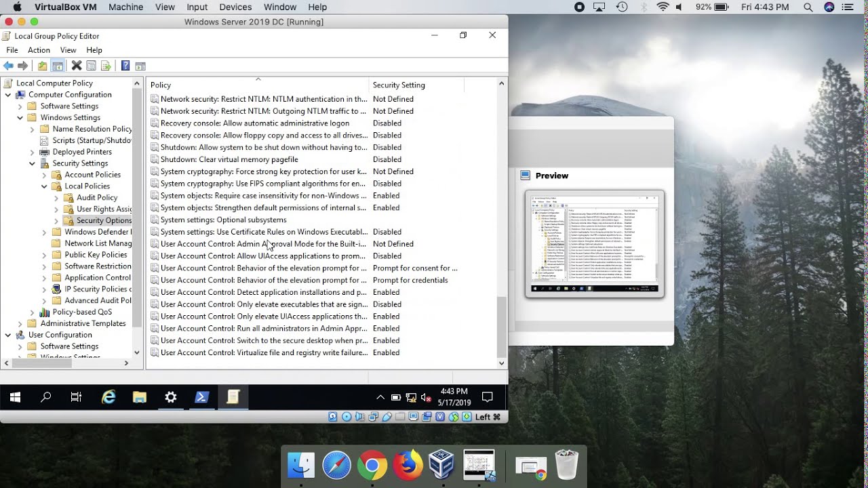Show hidden icons chevron in system tray
Screen dimensions: 868x488
(x=380, y=398)
